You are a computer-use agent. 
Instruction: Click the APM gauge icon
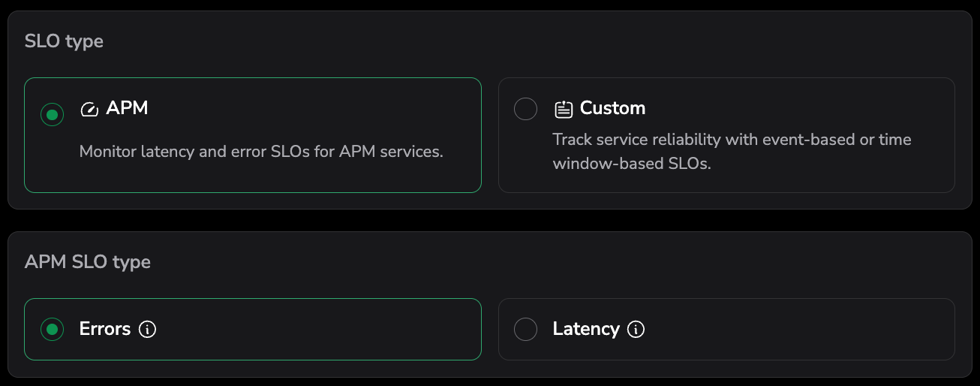pyautogui.click(x=89, y=110)
